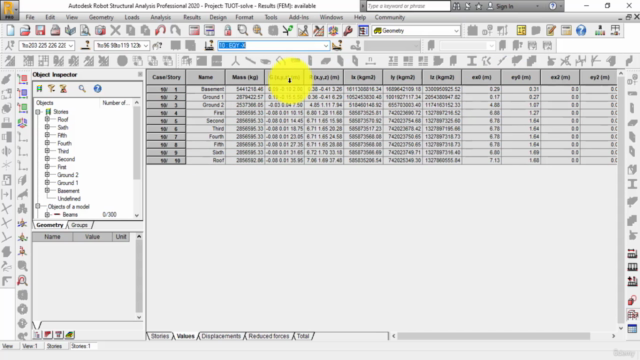This screenshot has height=360, width=640.
Task: Click the load case stamp icon beside EQY-X
Action: click(209, 46)
